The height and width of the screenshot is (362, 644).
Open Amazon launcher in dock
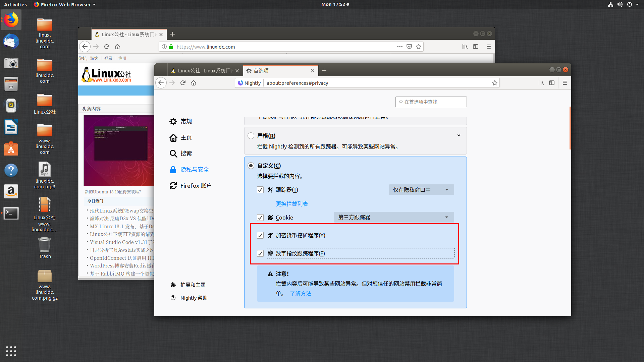pos(11,191)
